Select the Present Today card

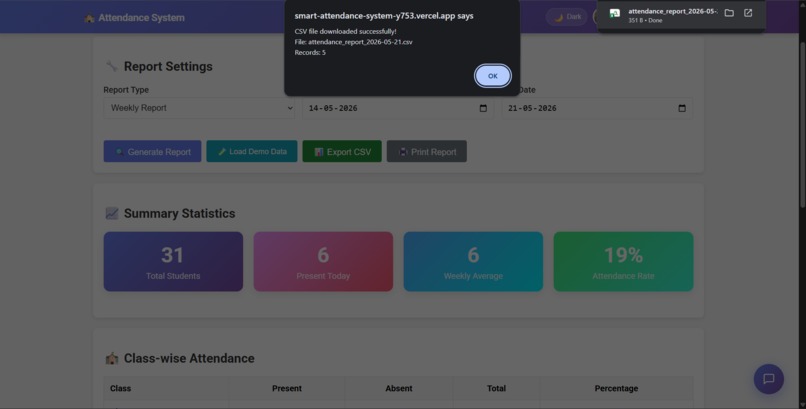click(x=323, y=262)
